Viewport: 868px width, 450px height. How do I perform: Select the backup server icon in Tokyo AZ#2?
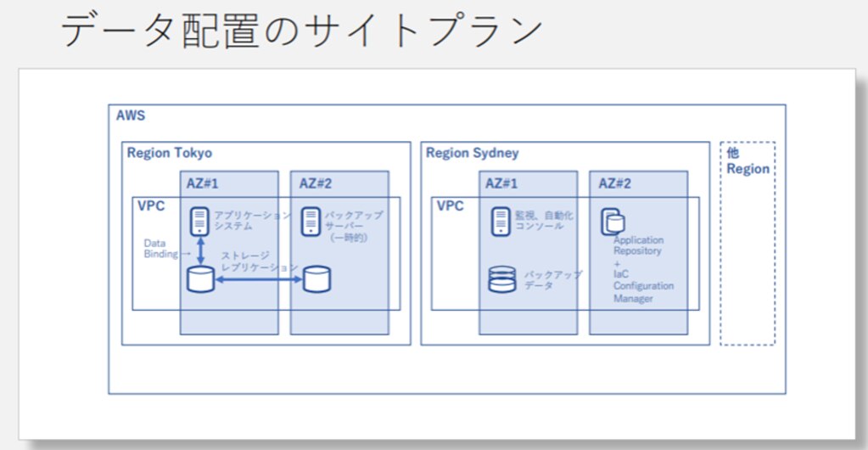311,222
